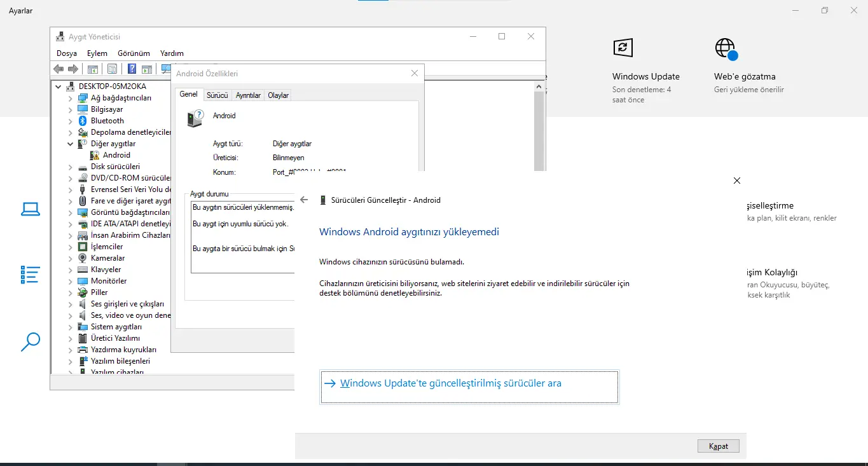Open the Dosya menu
This screenshot has height=466, width=868.
[x=67, y=53]
